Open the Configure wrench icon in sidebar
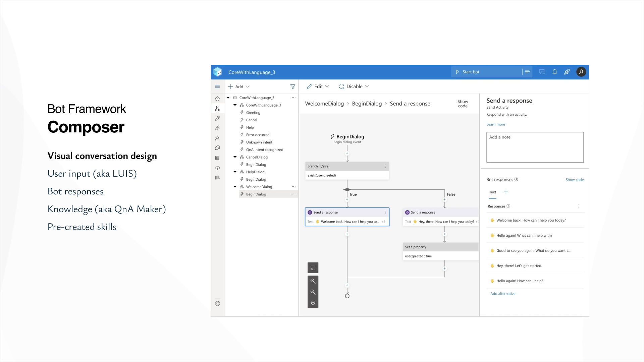This screenshot has width=644, height=362. coord(217,118)
